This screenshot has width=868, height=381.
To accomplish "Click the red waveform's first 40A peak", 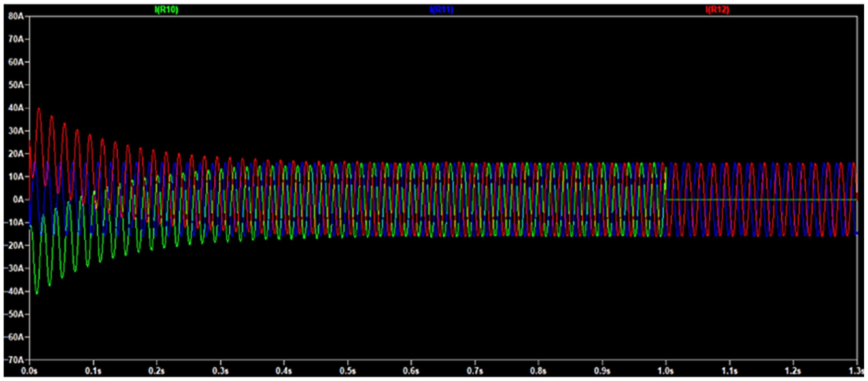I will (39, 109).
